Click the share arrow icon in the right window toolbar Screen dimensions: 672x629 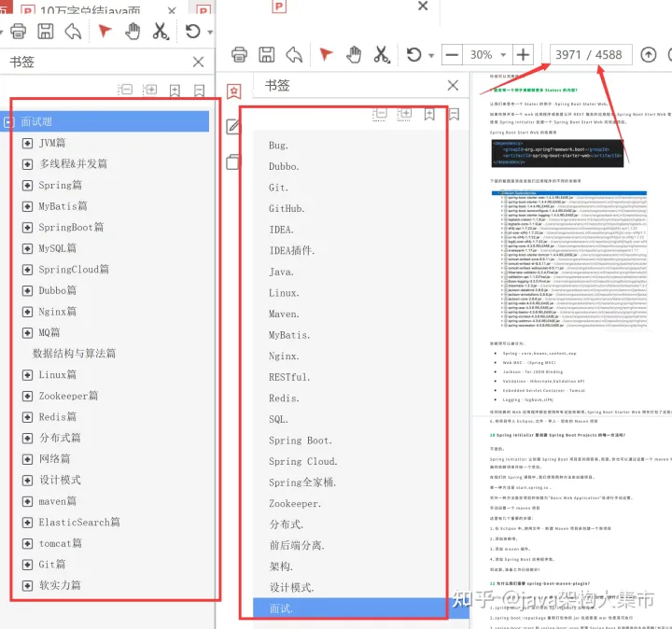click(x=294, y=54)
